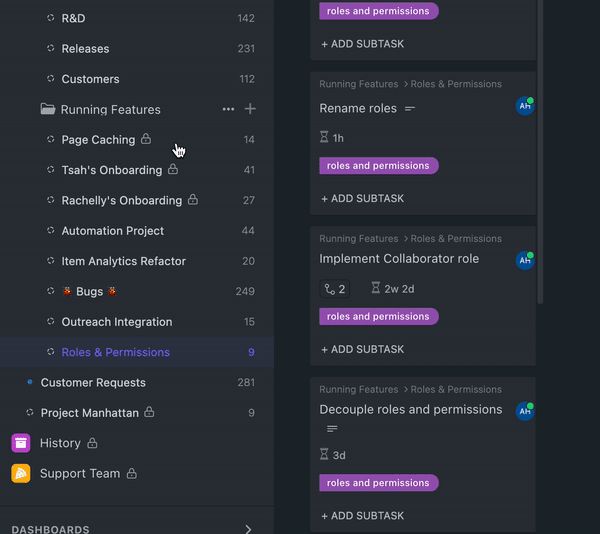
Task: Click the assignee avatar on Rename roles
Action: 524,106
